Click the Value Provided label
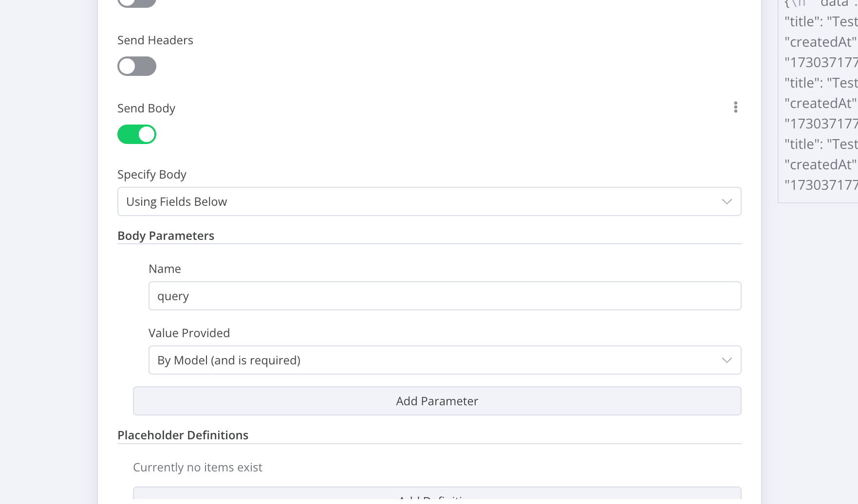The width and height of the screenshot is (858, 504). coord(189,333)
